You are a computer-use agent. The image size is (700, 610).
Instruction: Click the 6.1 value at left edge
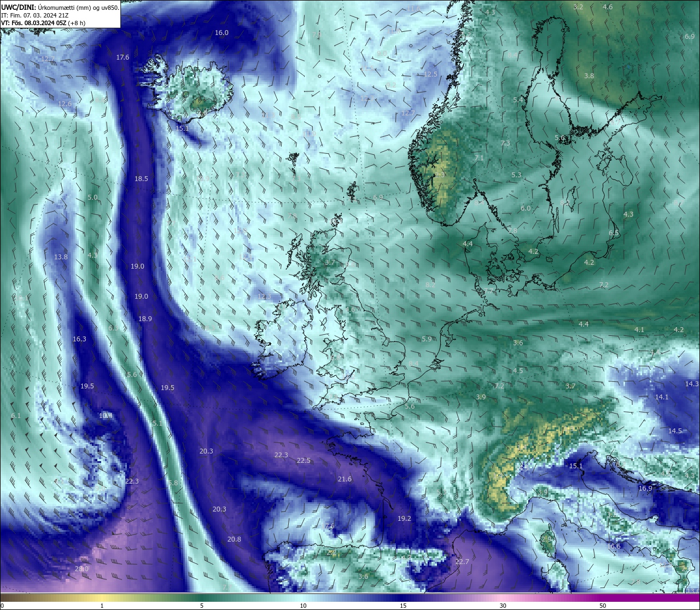15,416
